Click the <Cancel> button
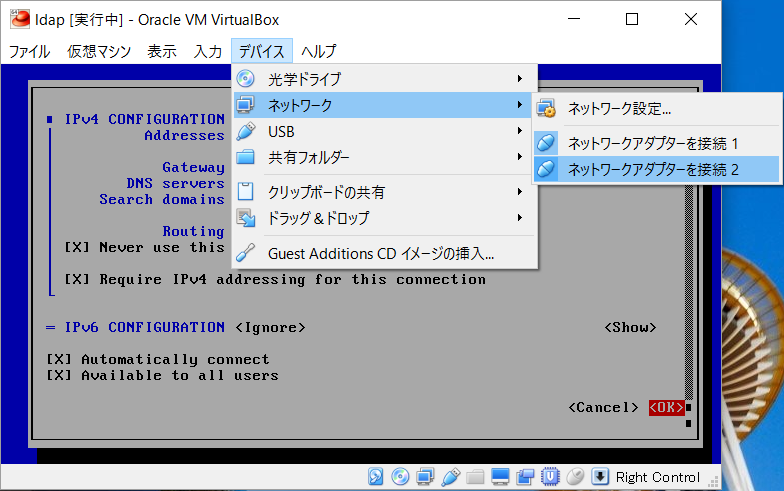Image resolution: width=784 pixels, height=491 pixels. coord(603,408)
